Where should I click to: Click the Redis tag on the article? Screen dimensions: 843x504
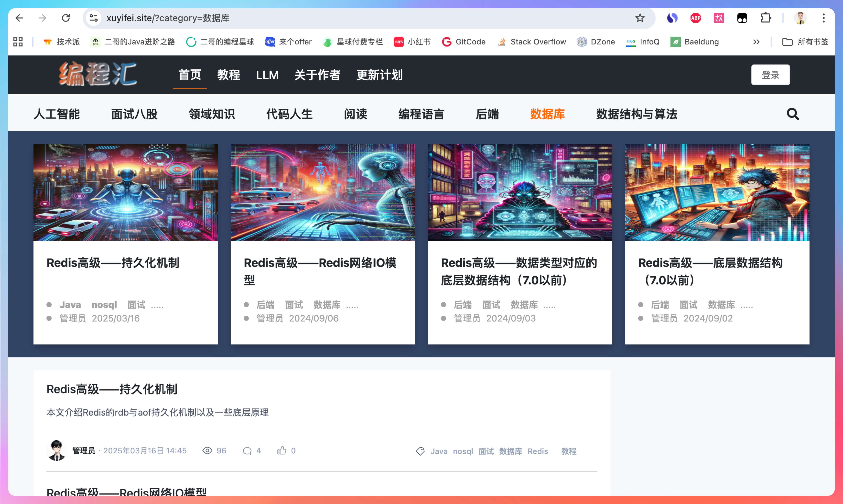pos(538,451)
